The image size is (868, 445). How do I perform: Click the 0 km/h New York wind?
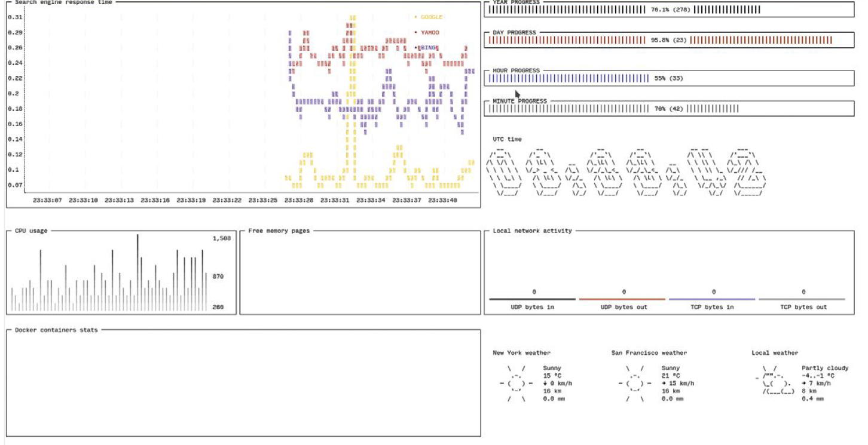point(557,383)
